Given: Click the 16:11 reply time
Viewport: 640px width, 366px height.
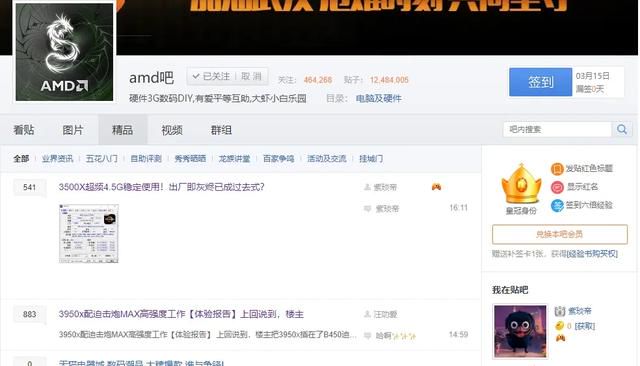Looking at the screenshot, I should (458, 208).
